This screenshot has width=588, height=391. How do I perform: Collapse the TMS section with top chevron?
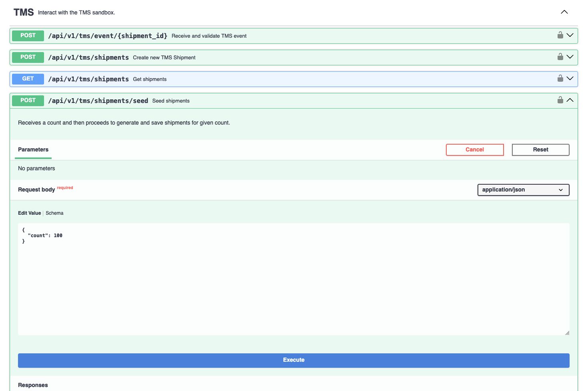(x=564, y=12)
